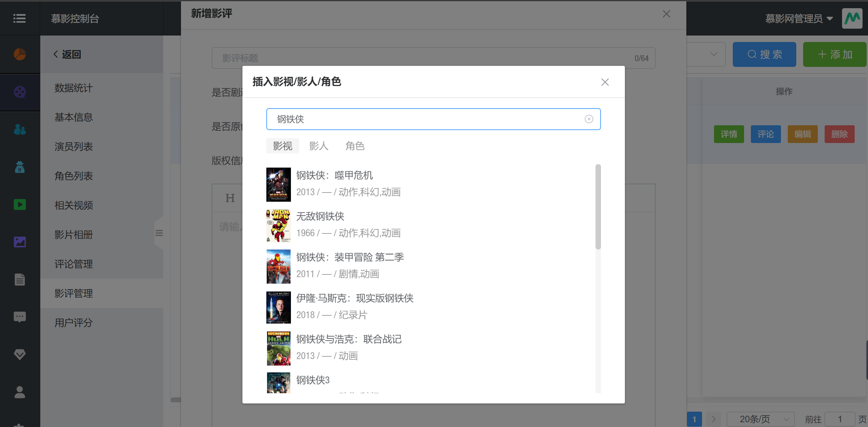Click the heading H editor button
The image size is (868, 427).
230,198
